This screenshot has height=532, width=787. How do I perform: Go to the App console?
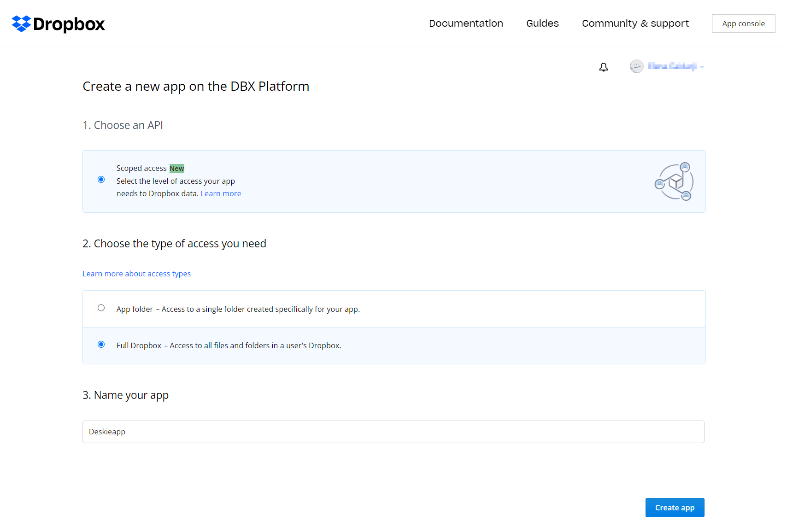pos(743,23)
